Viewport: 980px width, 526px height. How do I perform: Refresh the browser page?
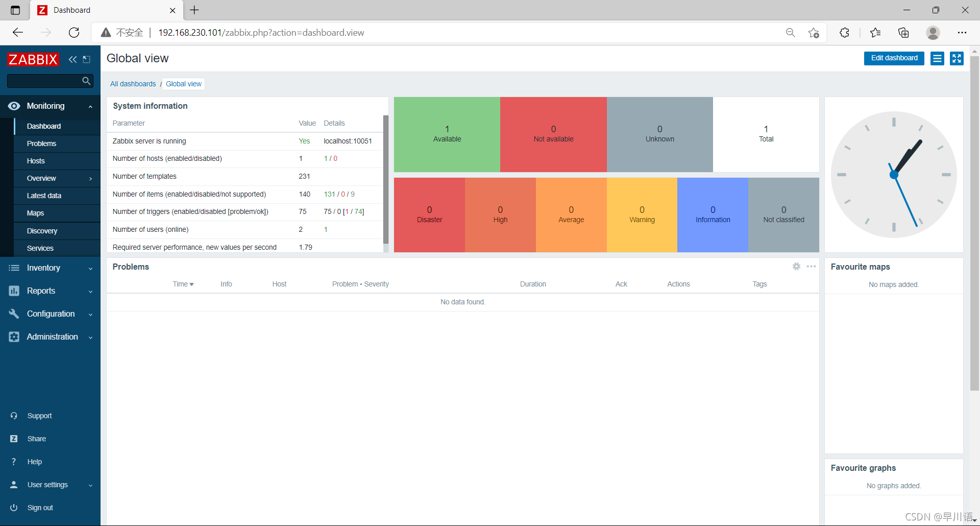(x=74, y=33)
